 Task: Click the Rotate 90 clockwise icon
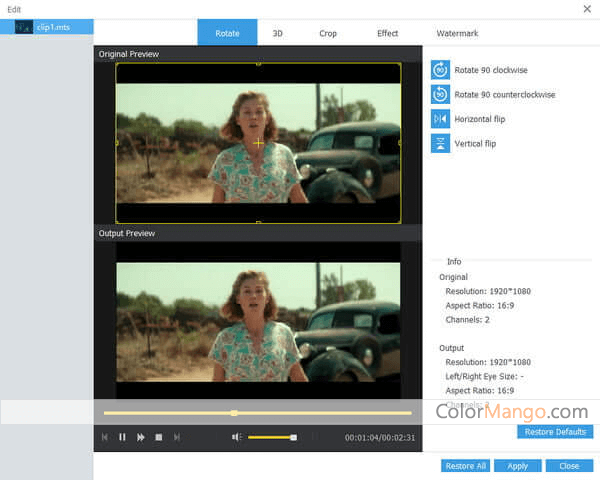click(x=440, y=70)
